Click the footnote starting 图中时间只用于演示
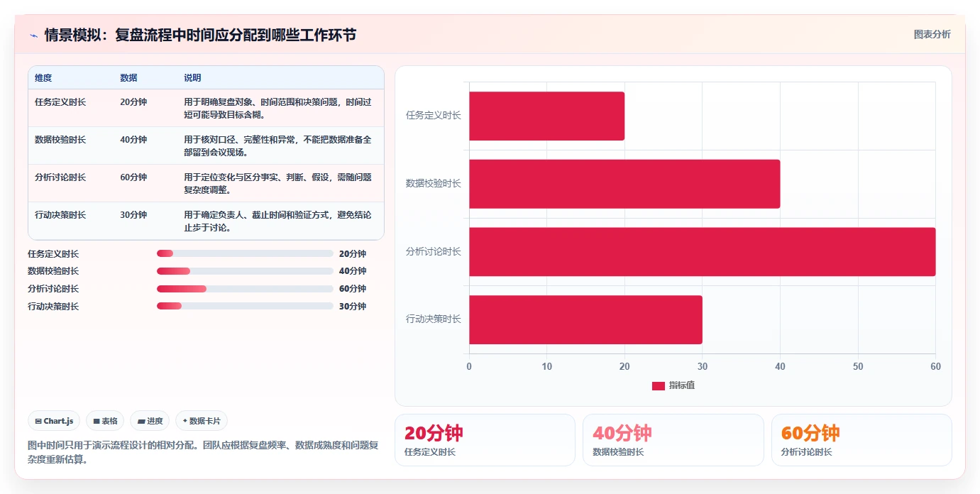This screenshot has width=980, height=494. [x=203, y=452]
